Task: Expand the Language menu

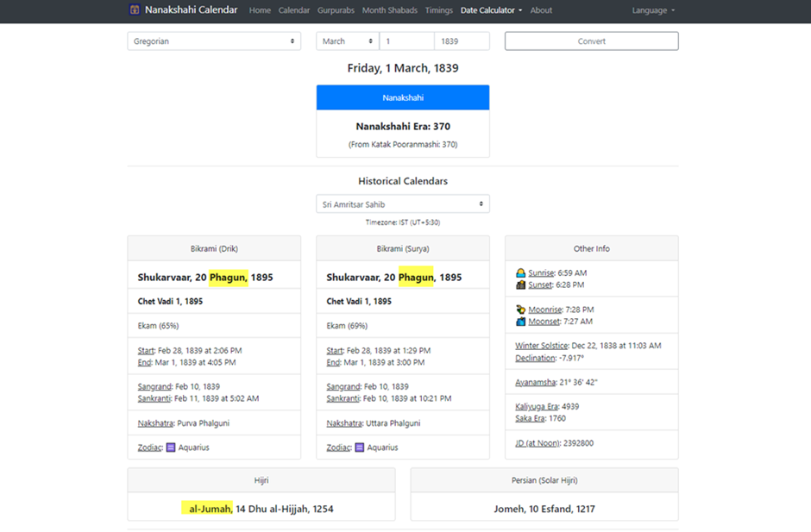Action: tap(653, 10)
